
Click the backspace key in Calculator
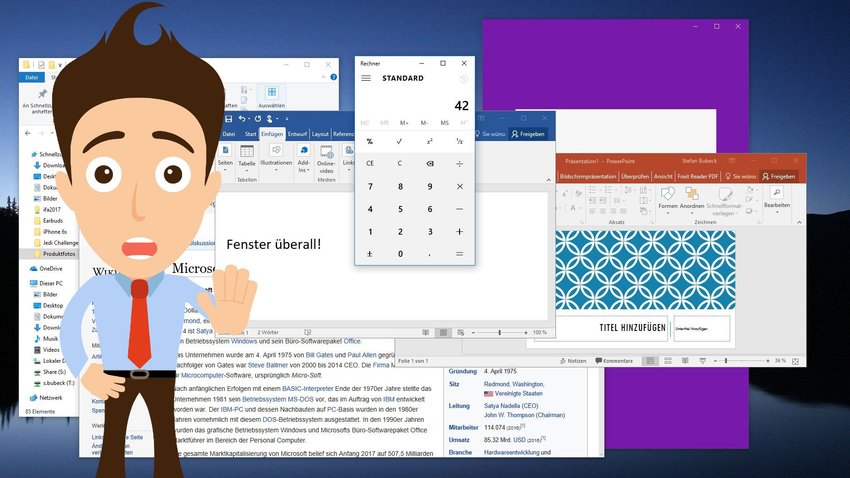429,163
